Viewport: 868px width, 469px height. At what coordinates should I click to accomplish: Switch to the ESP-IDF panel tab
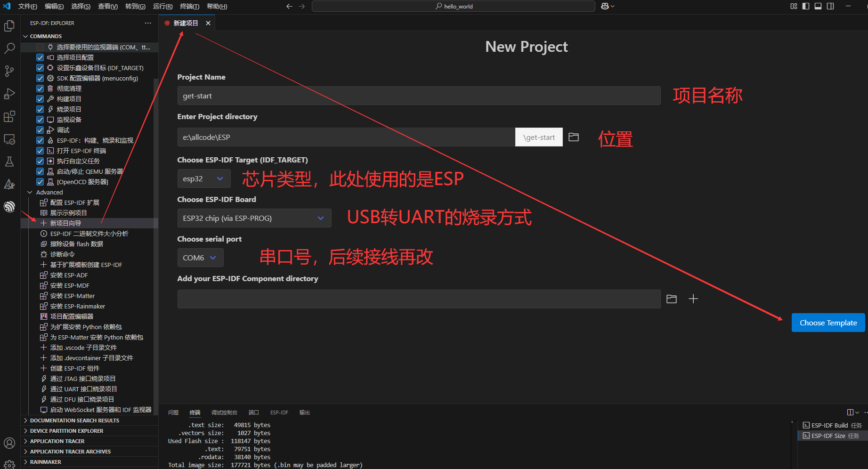click(279, 412)
